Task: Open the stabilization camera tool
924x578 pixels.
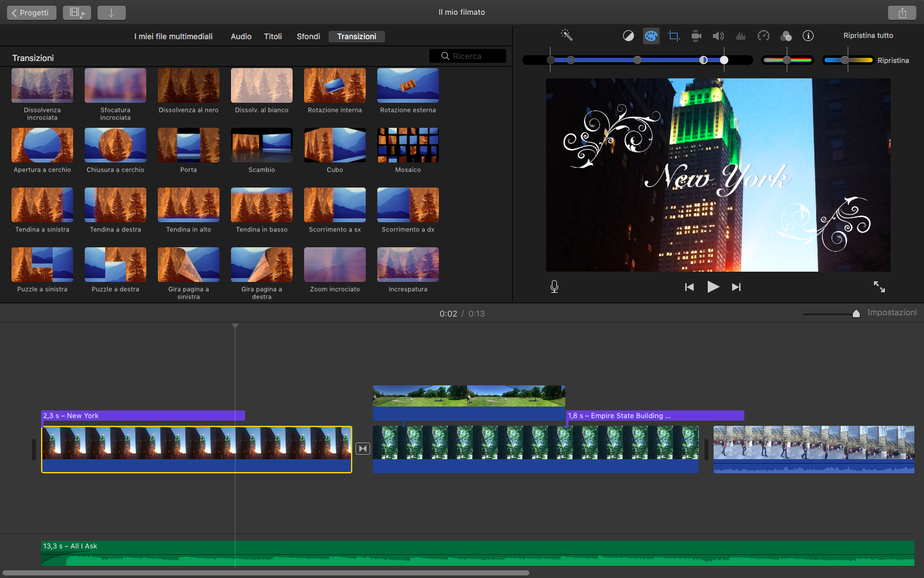Action: click(x=696, y=36)
